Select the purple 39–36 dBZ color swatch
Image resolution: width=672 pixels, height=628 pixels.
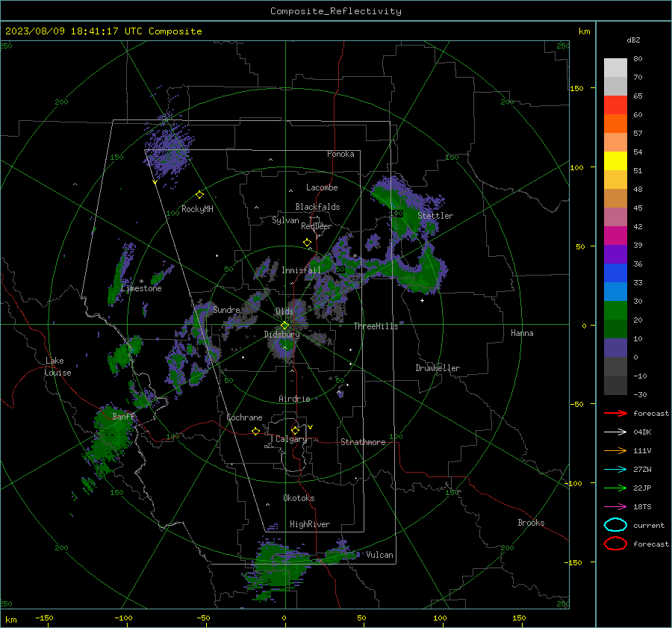[x=615, y=254]
